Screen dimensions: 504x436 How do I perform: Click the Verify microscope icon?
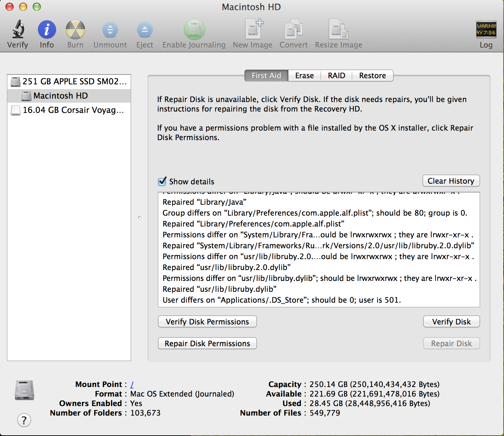click(x=18, y=29)
